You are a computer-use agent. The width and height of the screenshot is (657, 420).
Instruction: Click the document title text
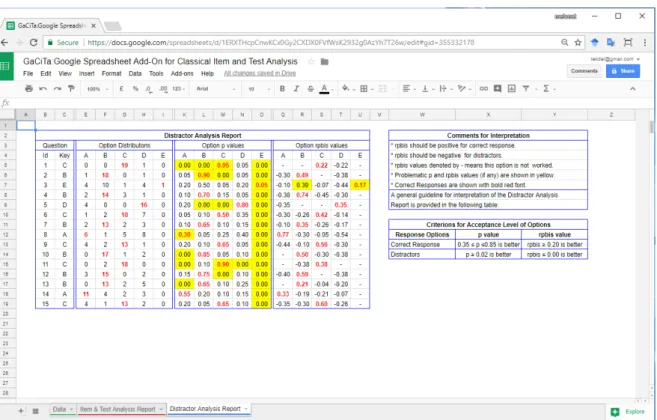coord(160,62)
